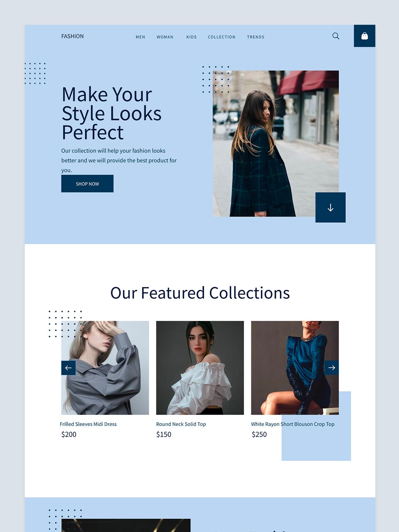Select the White Rayon Crop Top photo
This screenshot has width=399, height=532.
(x=295, y=368)
